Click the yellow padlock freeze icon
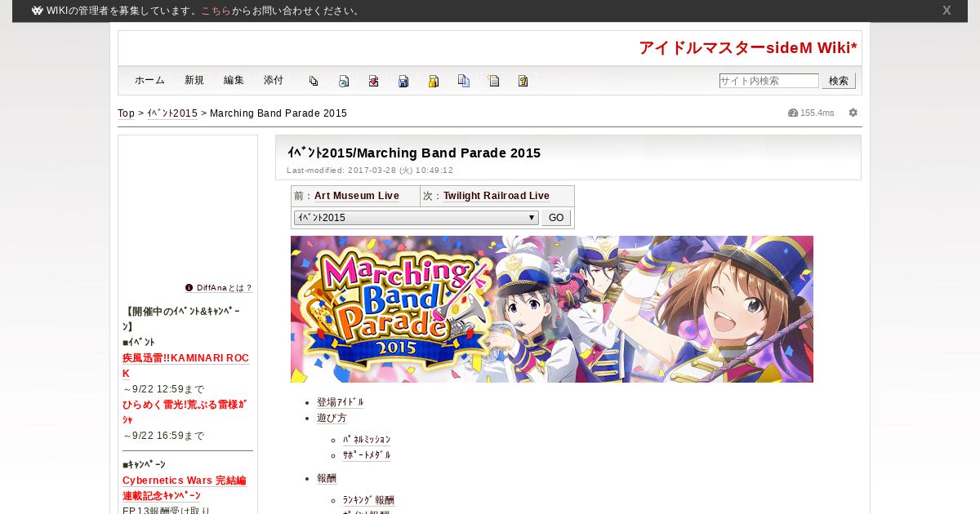The height and width of the screenshot is (514, 980). coord(434,81)
